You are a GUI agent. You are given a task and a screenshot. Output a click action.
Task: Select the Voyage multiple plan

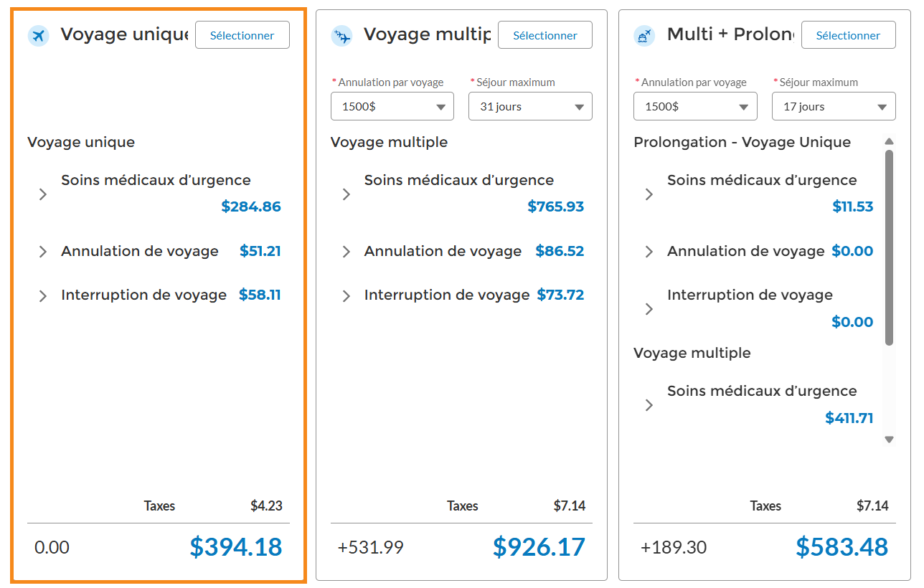545,35
